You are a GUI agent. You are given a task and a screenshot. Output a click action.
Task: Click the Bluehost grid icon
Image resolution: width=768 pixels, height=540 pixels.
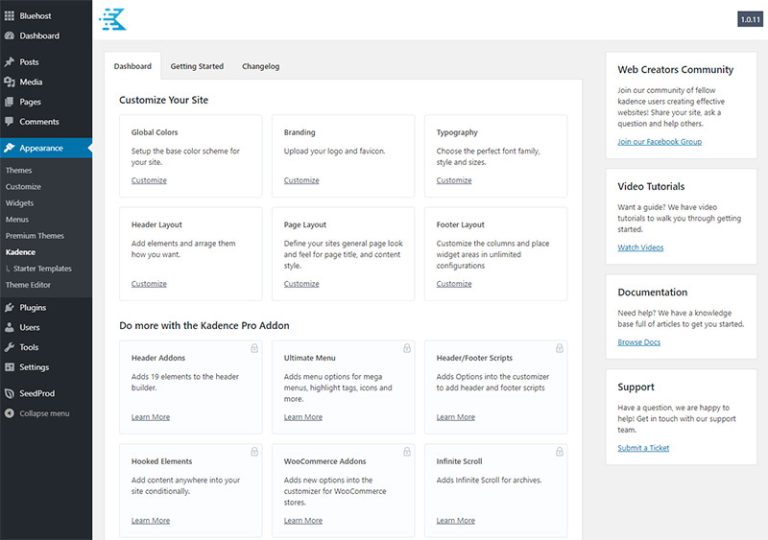(9, 16)
